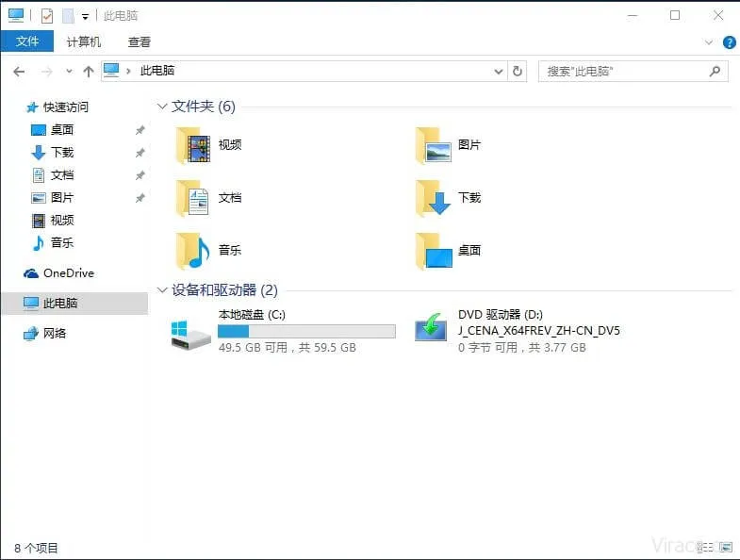Click the search 此电脑 input box
The height and width of the screenshot is (560, 740).
tap(633, 72)
